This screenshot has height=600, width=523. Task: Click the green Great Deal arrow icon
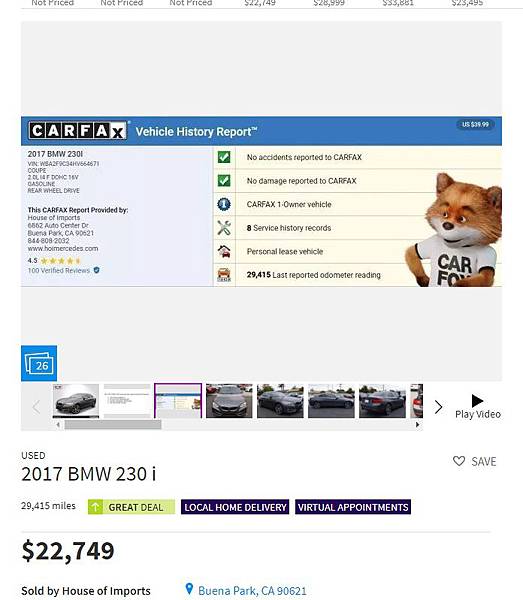[95, 507]
